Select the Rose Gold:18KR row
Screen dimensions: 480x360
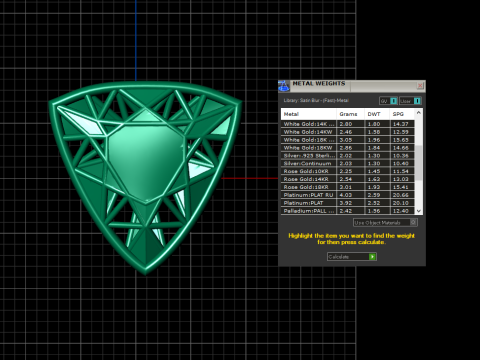tap(348, 187)
